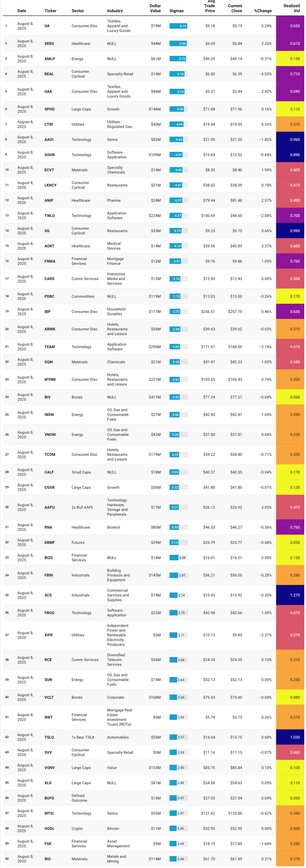Viewport: 306px width, 868px height.
Task: Select the REAL ticker
Action: coord(49,74)
